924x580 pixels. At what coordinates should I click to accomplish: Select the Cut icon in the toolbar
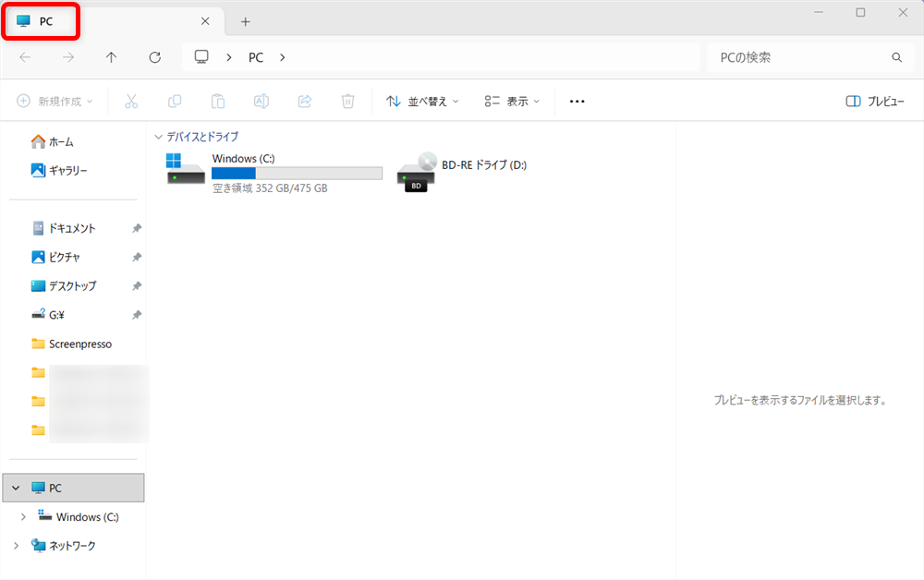point(131,101)
